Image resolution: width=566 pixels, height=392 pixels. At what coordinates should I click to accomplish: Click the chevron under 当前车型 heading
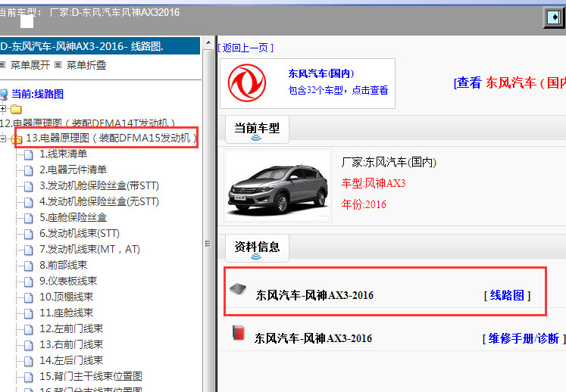[256, 138]
